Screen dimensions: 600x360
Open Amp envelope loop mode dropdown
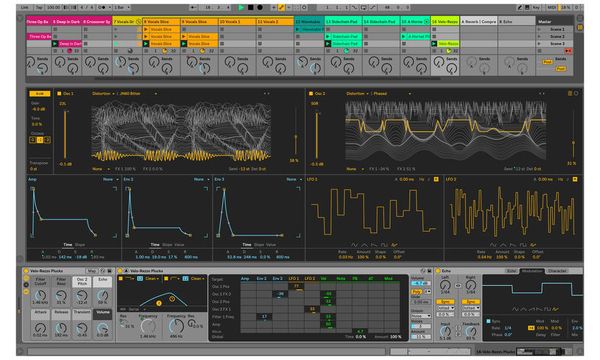click(x=110, y=179)
